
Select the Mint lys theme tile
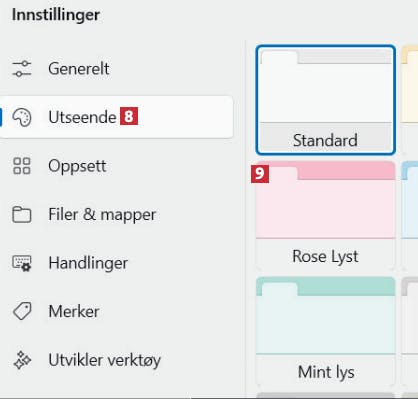pos(326,331)
